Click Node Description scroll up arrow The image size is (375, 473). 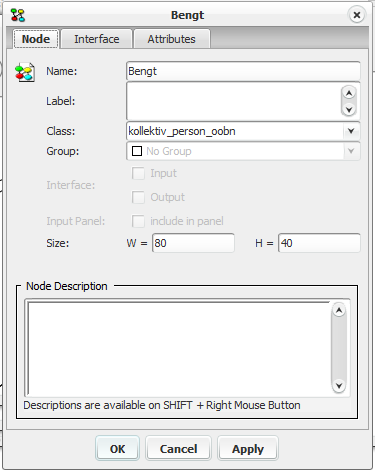tap(339, 311)
